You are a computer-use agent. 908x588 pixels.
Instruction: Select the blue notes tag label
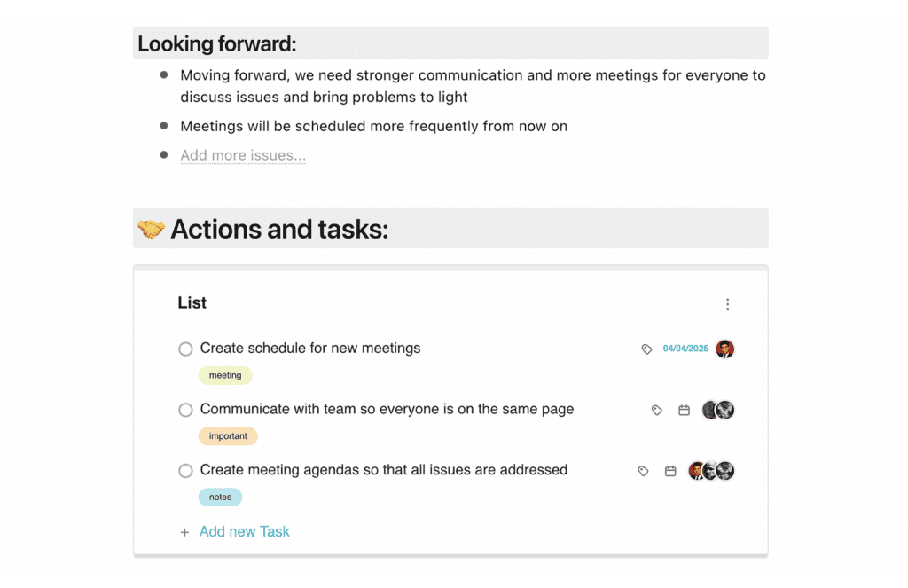[x=220, y=498]
